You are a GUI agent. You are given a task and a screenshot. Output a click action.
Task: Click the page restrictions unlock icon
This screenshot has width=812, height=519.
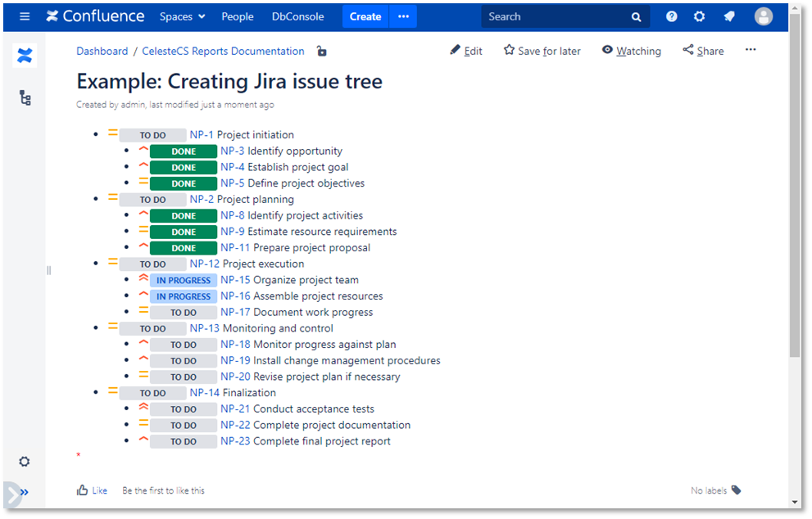point(321,51)
